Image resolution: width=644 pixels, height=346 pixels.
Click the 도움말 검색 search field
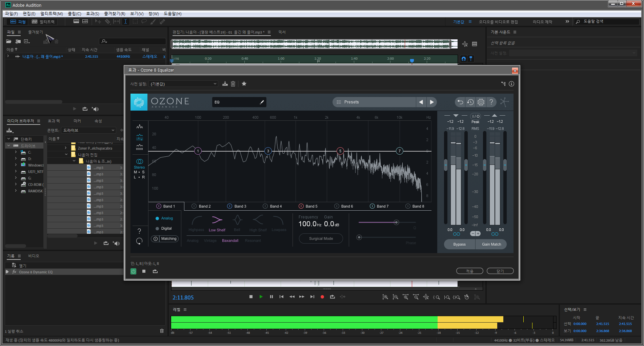(607, 21)
